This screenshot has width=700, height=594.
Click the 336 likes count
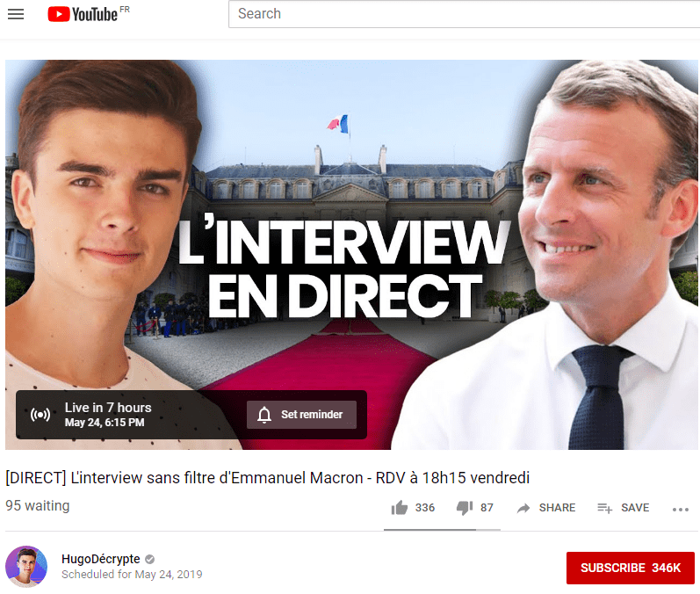point(425,508)
